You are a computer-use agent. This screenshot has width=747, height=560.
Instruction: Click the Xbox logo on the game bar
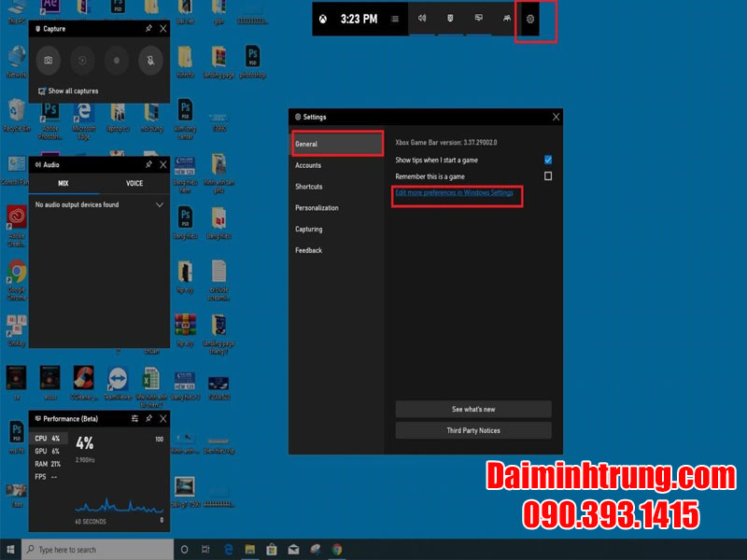(321, 18)
